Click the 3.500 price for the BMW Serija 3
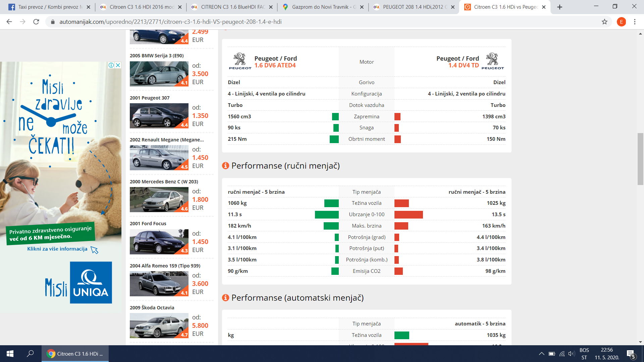Image resolution: width=644 pixels, height=362 pixels. coord(200,74)
